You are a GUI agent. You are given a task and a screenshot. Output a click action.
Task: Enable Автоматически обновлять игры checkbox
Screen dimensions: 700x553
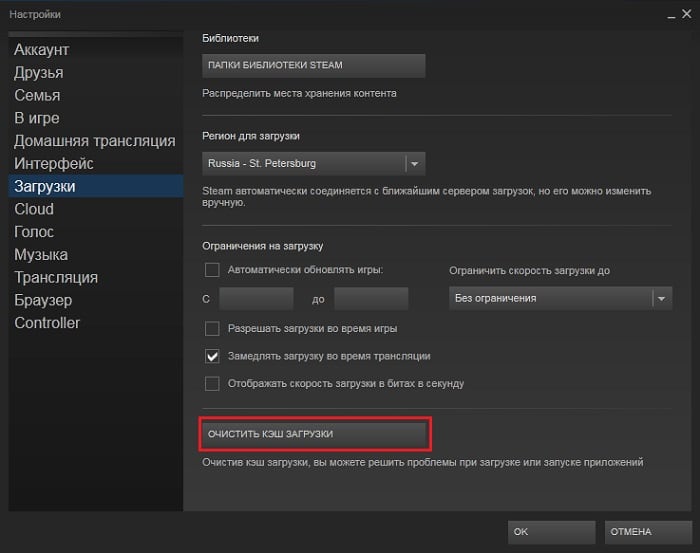[x=212, y=269]
